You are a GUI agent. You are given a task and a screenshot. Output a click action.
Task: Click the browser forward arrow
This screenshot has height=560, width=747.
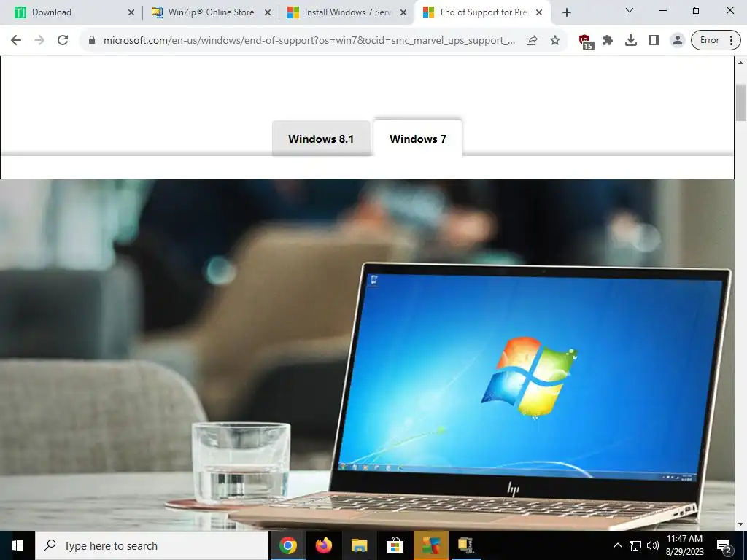click(x=39, y=41)
